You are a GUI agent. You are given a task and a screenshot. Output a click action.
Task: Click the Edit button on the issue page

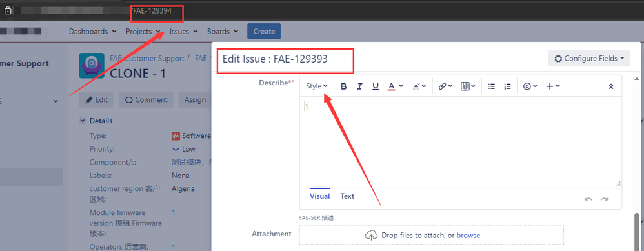[x=96, y=99]
